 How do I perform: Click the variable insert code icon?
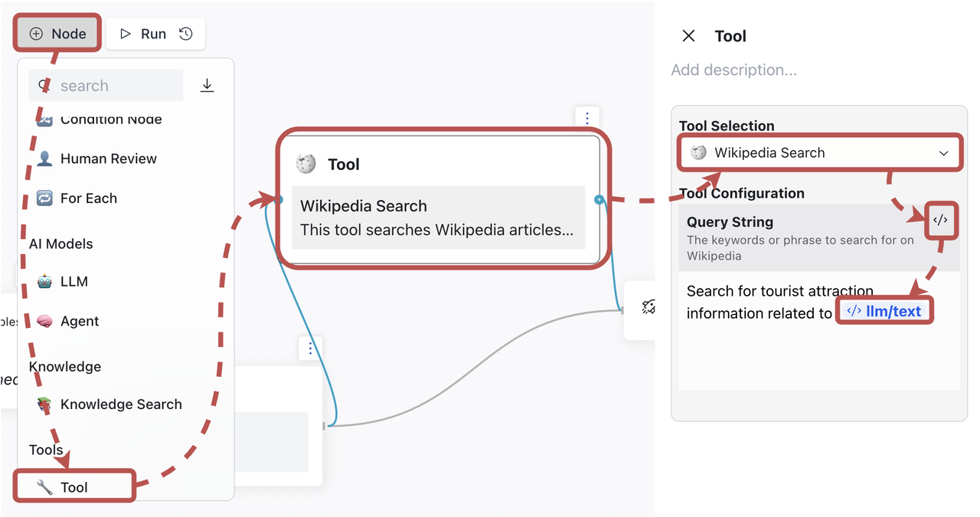point(940,221)
